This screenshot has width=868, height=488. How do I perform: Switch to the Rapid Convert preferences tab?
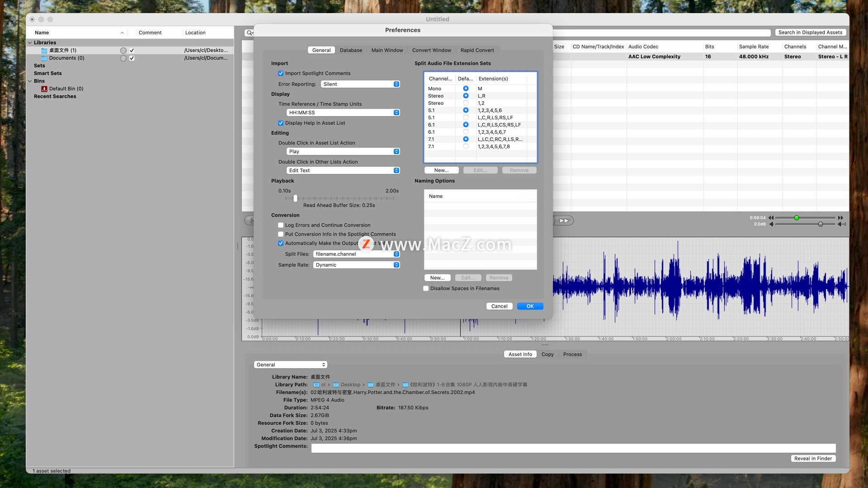coord(477,51)
